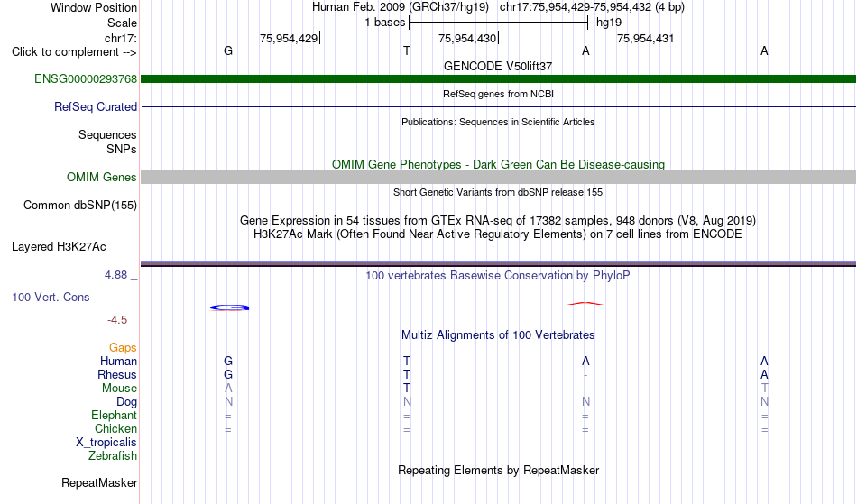Click the Zebrafish species label
Screen dimensions: 857x504
tap(113, 456)
